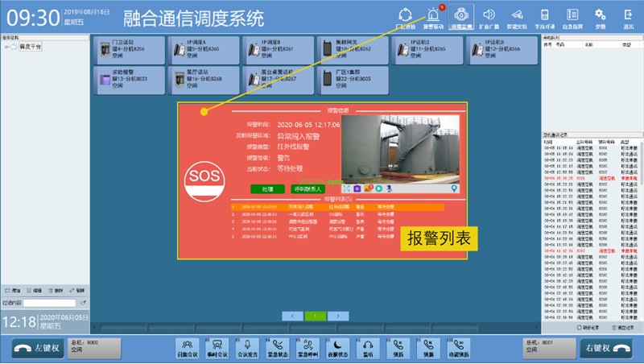Toggle 紧急状态 emergency state button
This screenshot has height=364, width=644.
pos(279,348)
